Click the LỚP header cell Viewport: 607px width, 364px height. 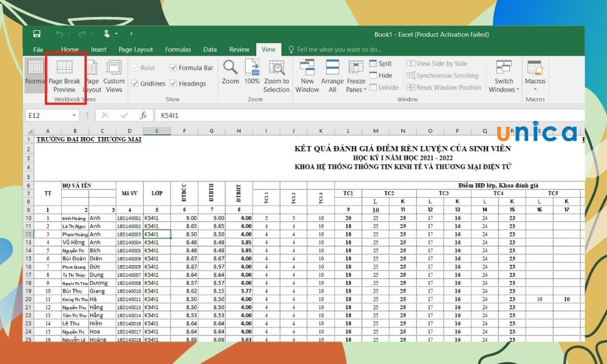tap(157, 194)
